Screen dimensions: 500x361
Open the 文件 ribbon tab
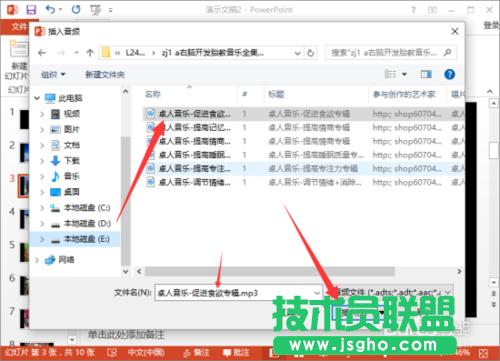19,26
